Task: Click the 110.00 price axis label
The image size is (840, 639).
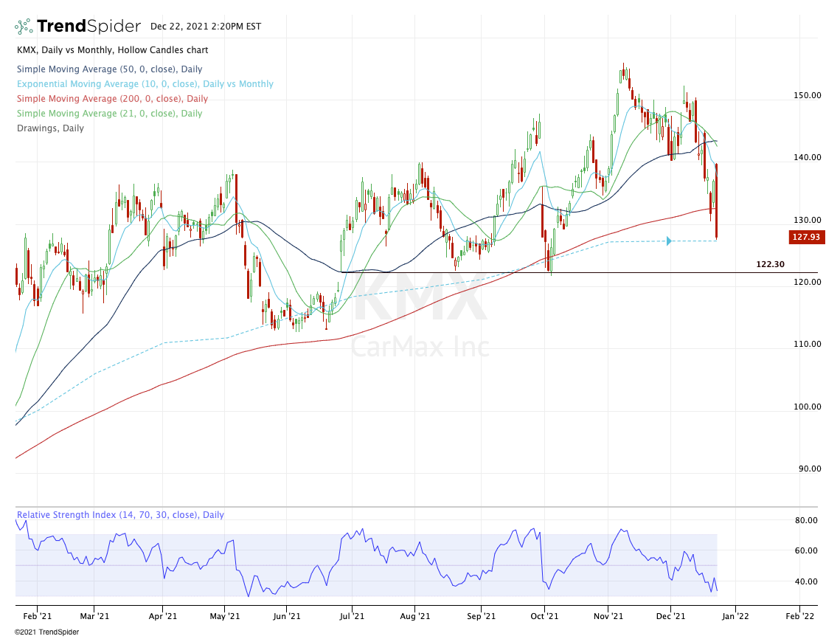Action: click(x=808, y=344)
